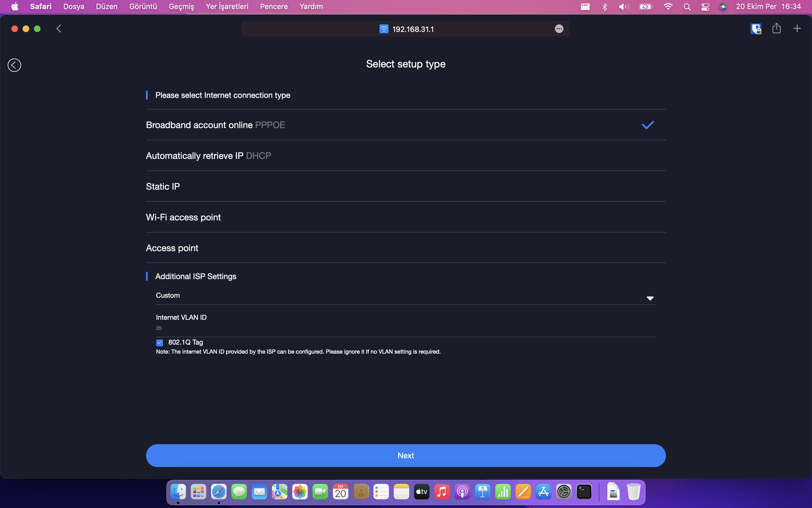Open the Geçmiş menu
Image resolution: width=812 pixels, height=508 pixels.
click(181, 6)
